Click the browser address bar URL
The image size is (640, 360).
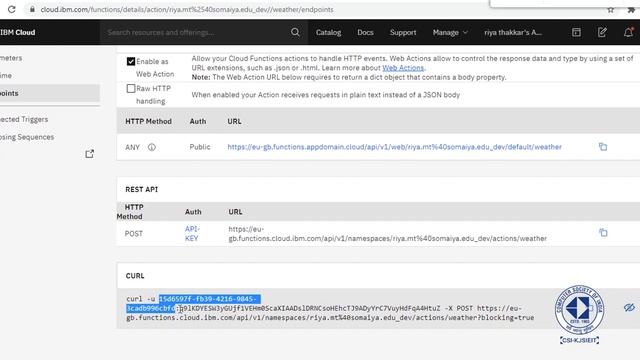(x=187, y=9)
